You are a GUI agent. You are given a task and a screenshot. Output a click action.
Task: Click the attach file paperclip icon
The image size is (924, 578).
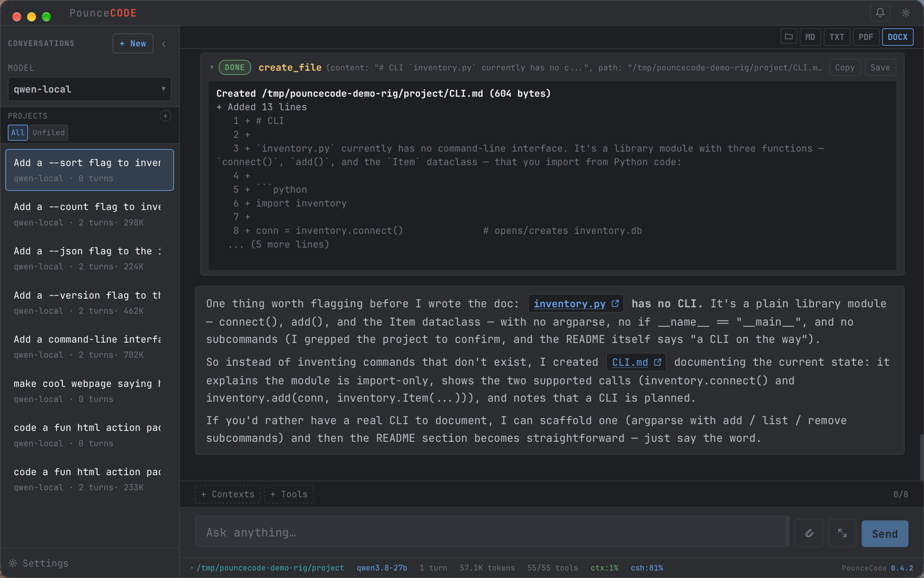[x=809, y=533]
